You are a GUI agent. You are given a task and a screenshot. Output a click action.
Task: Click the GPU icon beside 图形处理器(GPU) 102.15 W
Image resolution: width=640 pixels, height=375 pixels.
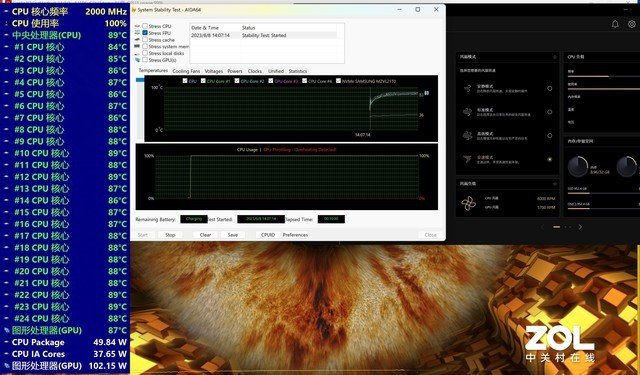coord(7,366)
